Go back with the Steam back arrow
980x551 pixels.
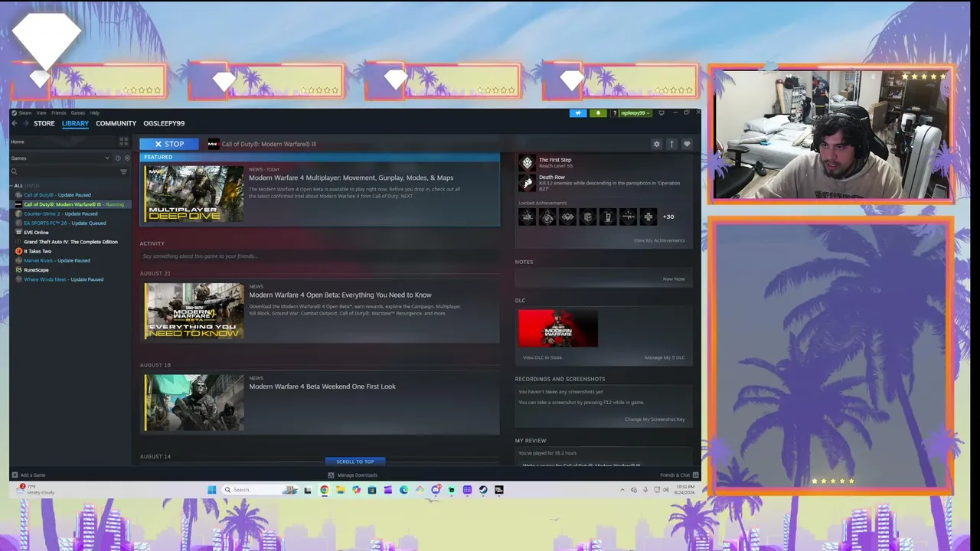click(14, 123)
